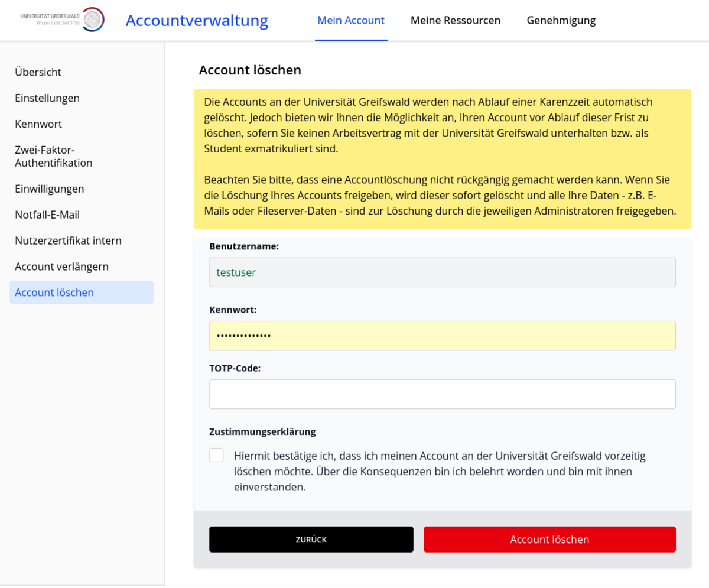Image resolution: width=709 pixels, height=588 pixels.
Task: Select Account löschen in the sidebar
Action: point(54,293)
